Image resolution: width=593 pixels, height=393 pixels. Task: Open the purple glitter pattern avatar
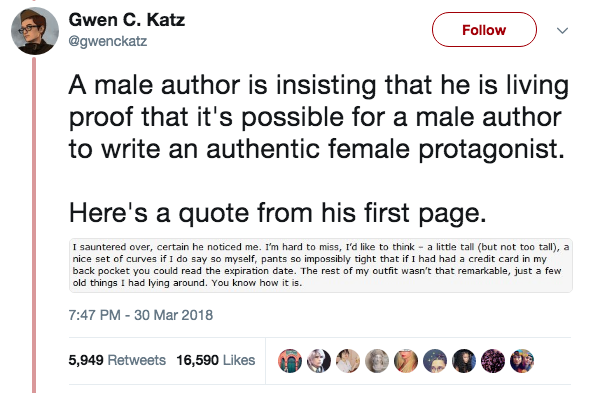click(493, 360)
